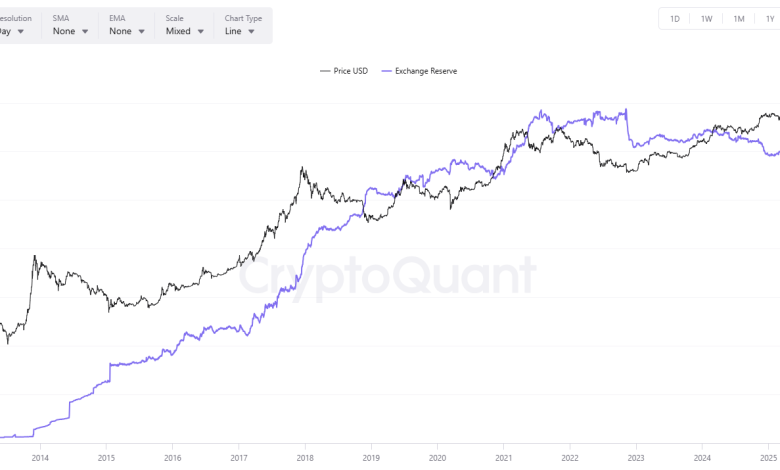Toggle the Price USD legend series
The height and width of the screenshot is (470, 780).
[x=349, y=71]
